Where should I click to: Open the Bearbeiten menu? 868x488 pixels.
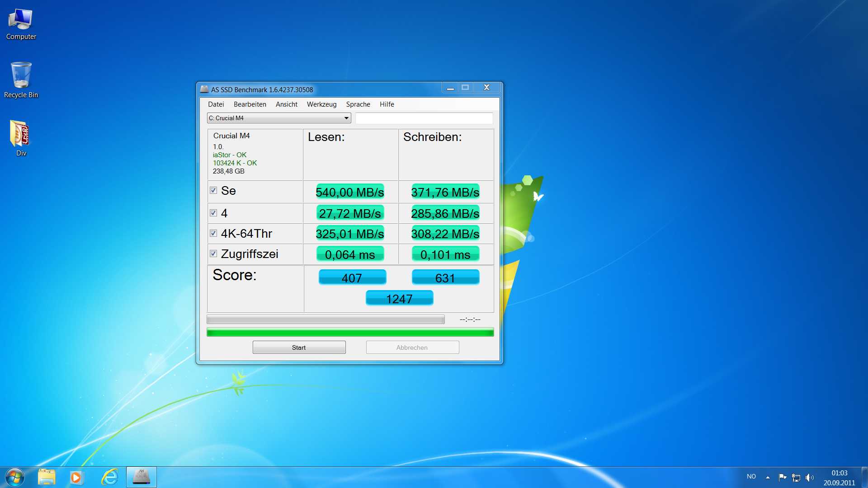pyautogui.click(x=250, y=104)
